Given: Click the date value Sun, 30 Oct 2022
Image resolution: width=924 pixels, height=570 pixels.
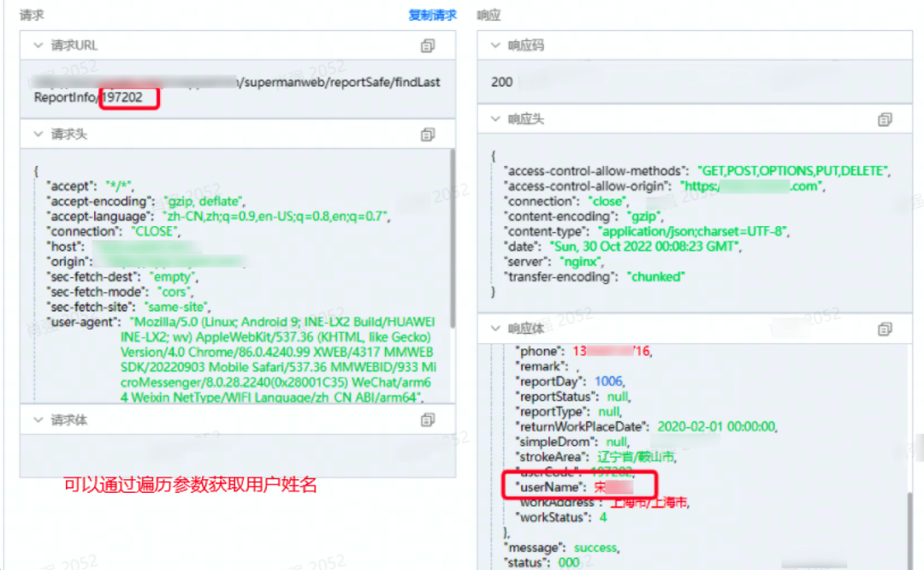Looking at the screenshot, I should coord(644,246).
